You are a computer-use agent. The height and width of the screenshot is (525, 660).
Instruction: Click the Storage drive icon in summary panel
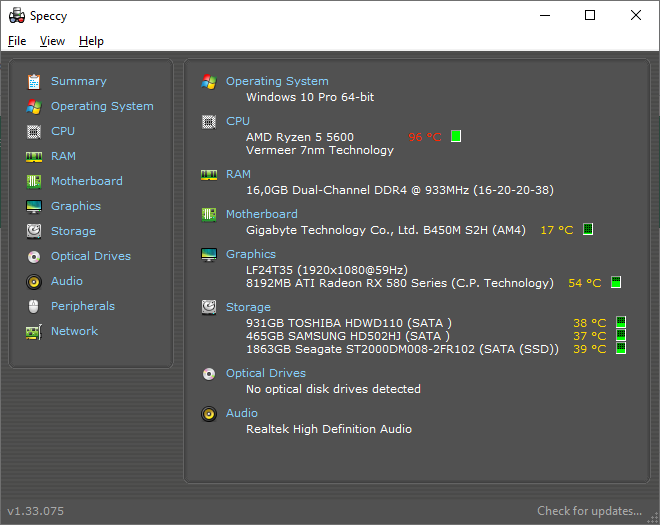209,308
